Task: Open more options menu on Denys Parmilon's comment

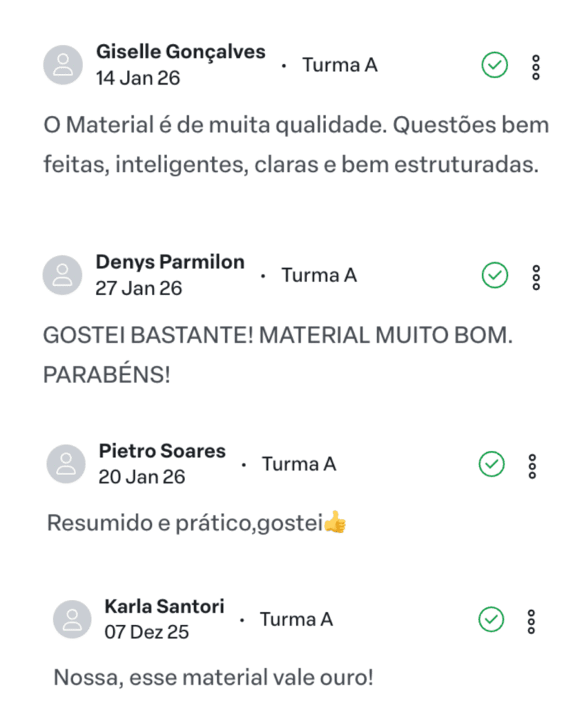Action: click(x=536, y=278)
